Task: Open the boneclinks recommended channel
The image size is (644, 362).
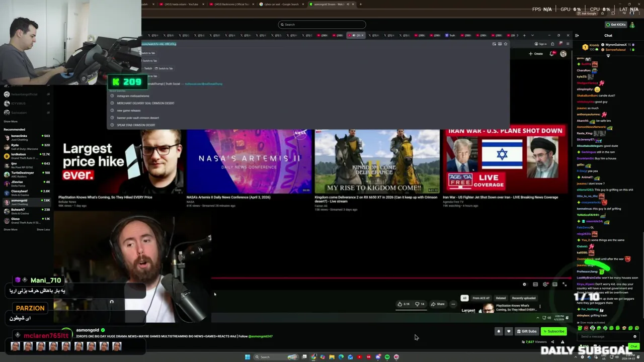Action: pyautogui.click(x=27, y=137)
